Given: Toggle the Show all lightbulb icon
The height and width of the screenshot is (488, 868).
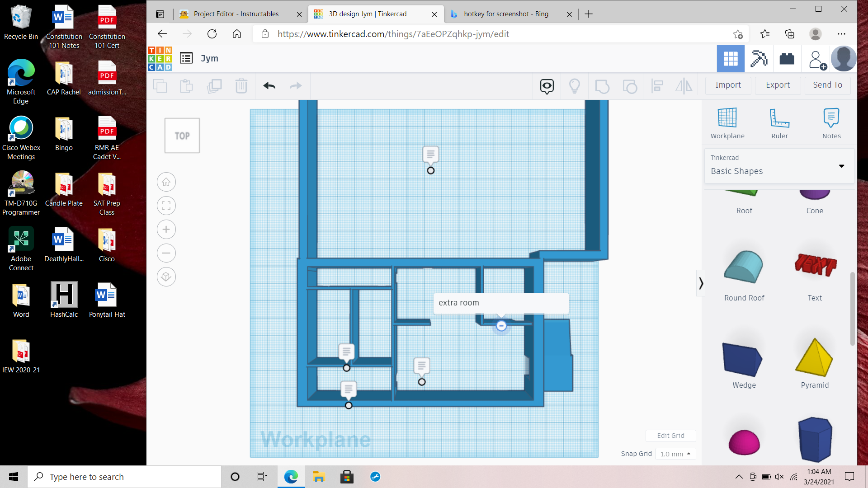Looking at the screenshot, I should (575, 86).
